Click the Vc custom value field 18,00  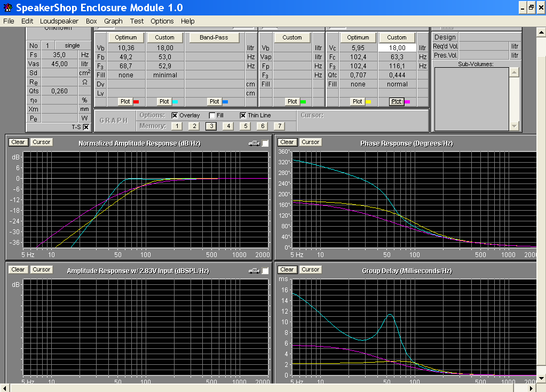point(397,47)
